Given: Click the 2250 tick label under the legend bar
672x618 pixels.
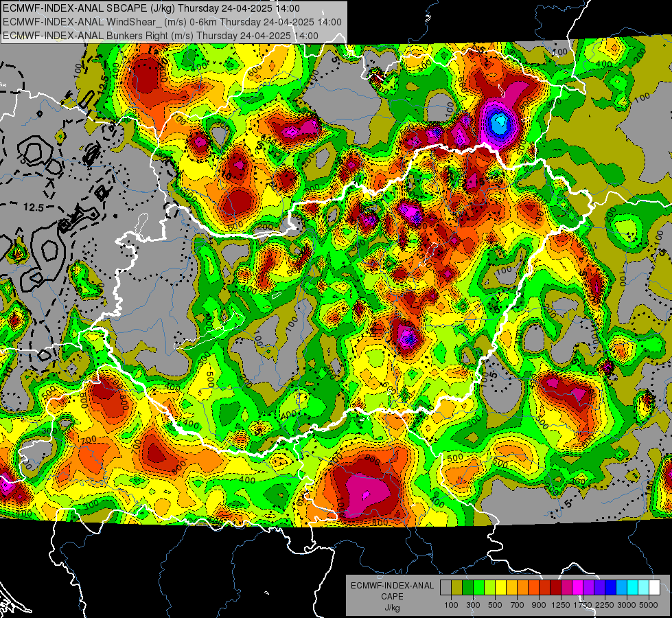Looking at the screenshot, I should [605, 605].
